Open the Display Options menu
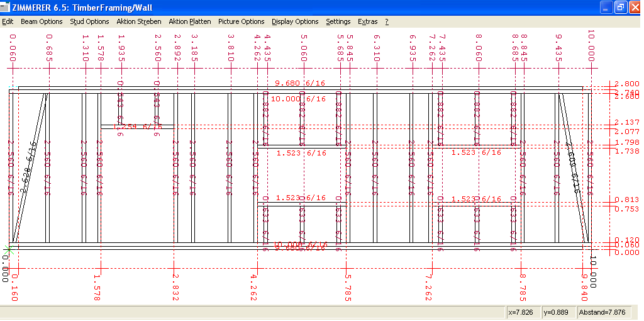The height and width of the screenshot is (321, 644). pos(295,21)
